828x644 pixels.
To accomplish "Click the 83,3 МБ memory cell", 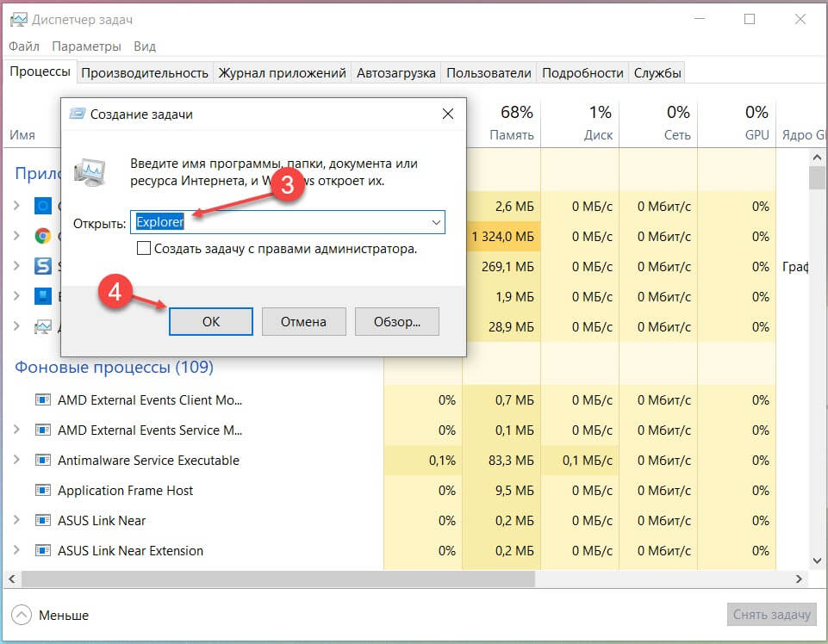I will 501,460.
